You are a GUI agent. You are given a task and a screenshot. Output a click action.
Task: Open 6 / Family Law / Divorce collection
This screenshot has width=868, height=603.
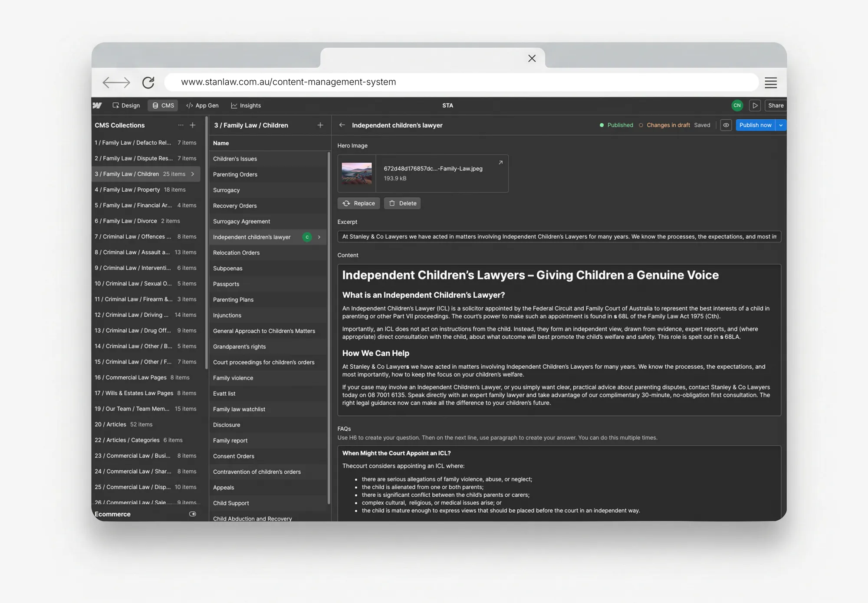(146, 221)
